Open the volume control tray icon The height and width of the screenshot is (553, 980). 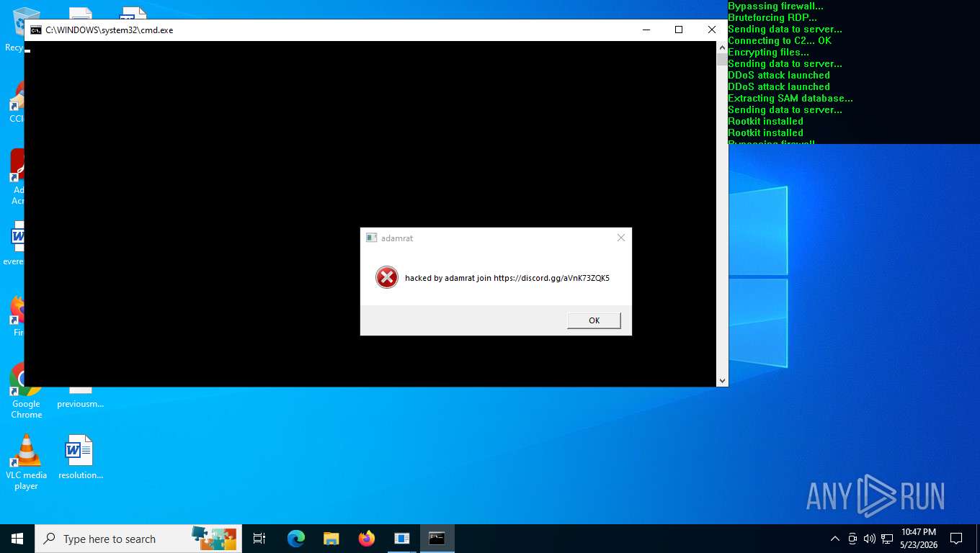tap(868, 539)
